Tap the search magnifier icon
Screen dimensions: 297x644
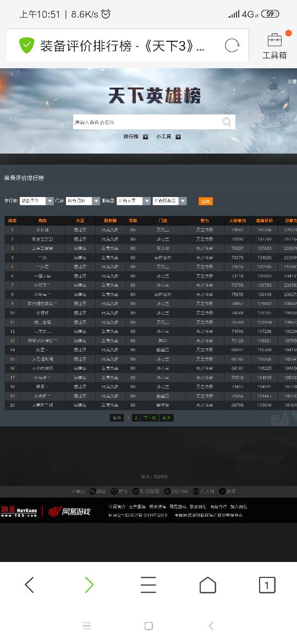pos(227,122)
